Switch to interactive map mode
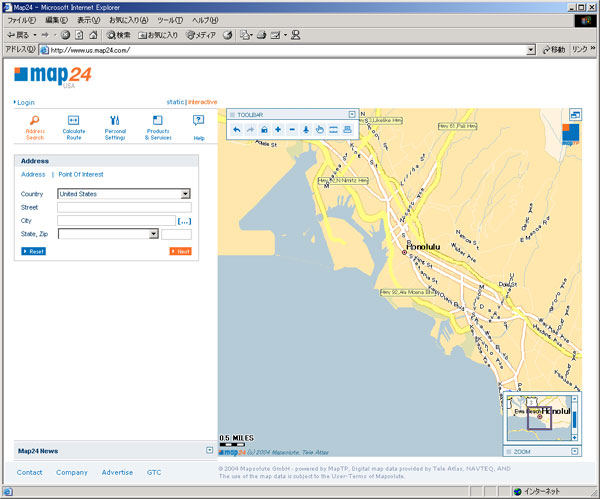600x499 pixels. click(x=202, y=102)
